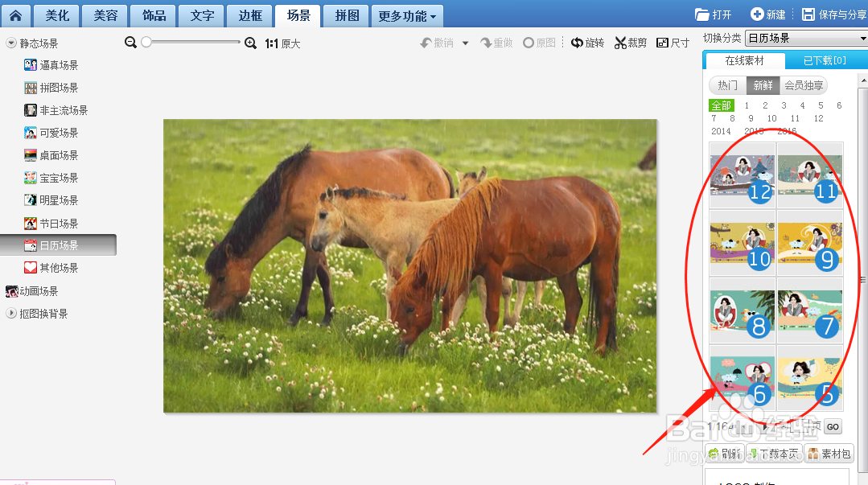
Task: Switch to the 已下载[0] tab
Action: pyautogui.click(x=825, y=60)
